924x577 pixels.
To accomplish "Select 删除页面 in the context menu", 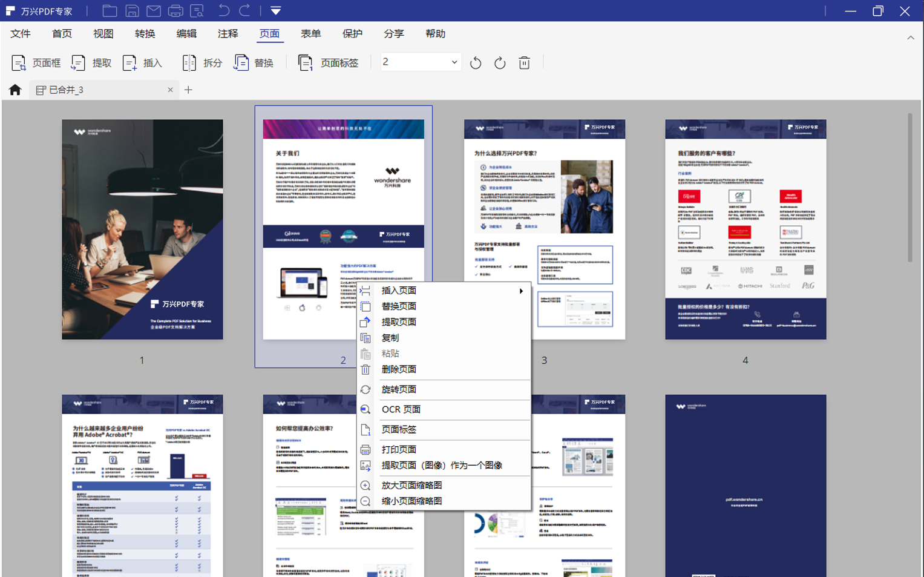I will pyautogui.click(x=399, y=369).
